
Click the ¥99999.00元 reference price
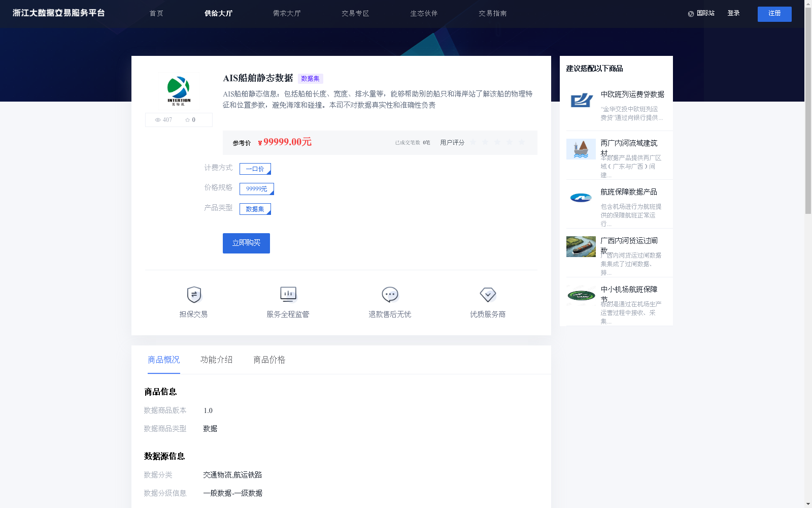point(285,142)
